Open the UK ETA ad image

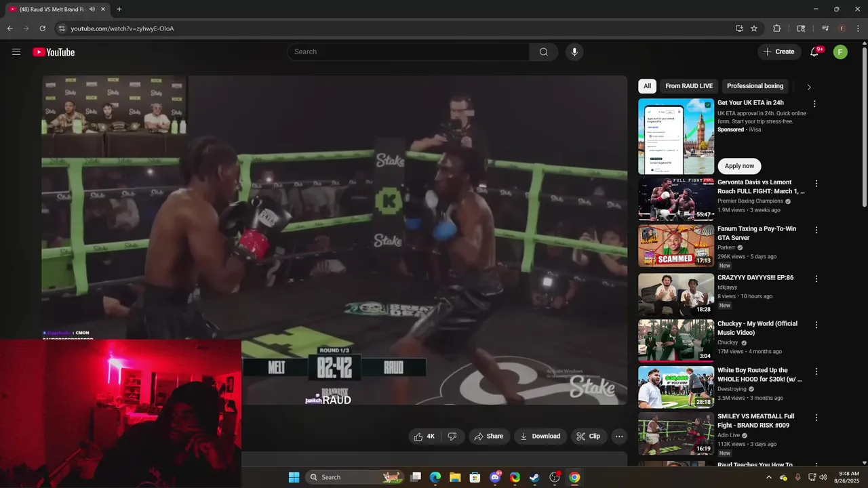click(676, 137)
